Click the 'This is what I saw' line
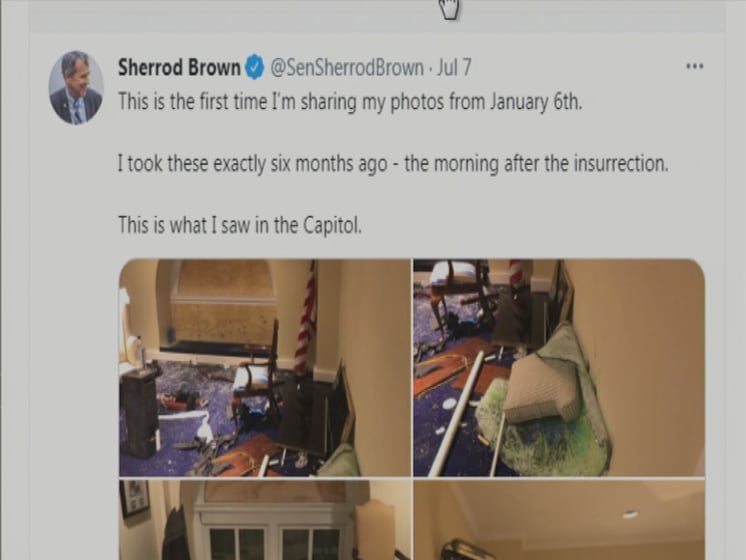 (x=240, y=225)
